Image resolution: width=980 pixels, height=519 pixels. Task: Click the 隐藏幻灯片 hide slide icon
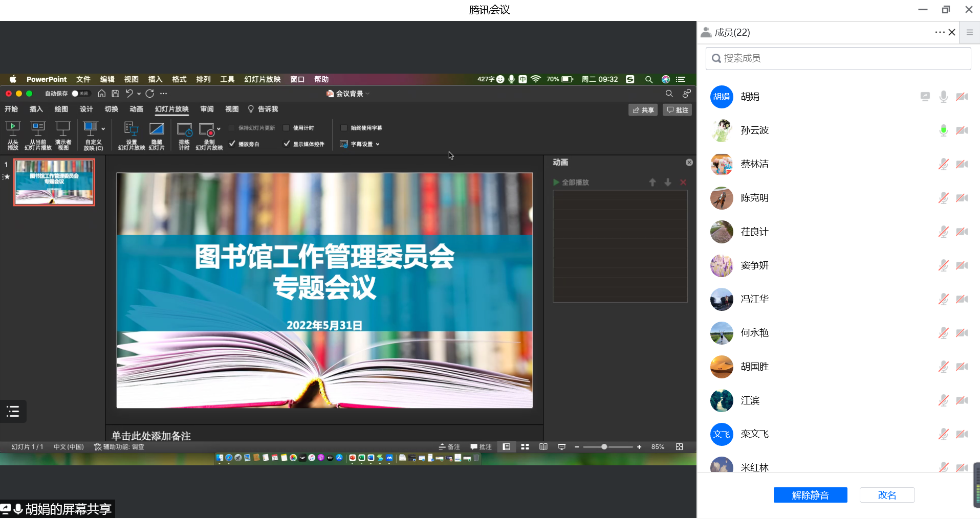click(x=157, y=129)
